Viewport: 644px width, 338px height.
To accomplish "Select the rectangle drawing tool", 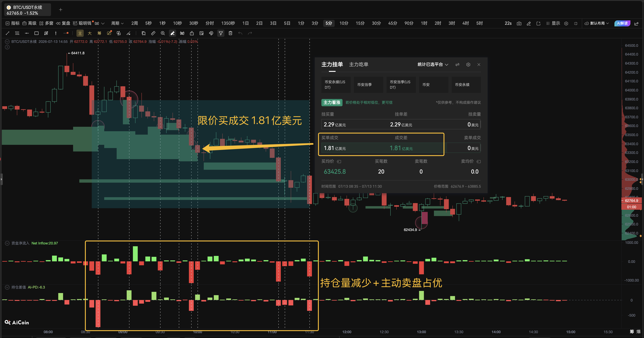I will pos(36,33).
